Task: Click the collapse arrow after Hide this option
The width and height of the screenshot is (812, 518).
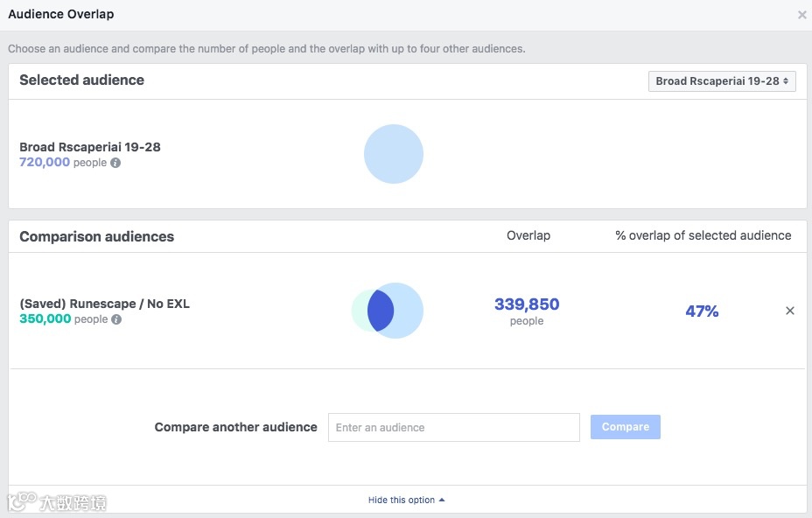Action: point(442,500)
